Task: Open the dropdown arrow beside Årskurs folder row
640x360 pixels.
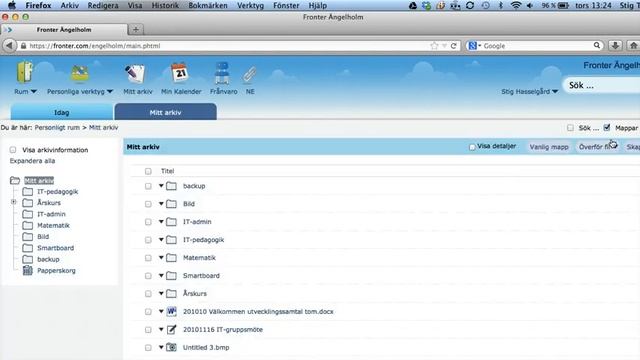Action: point(161,293)
